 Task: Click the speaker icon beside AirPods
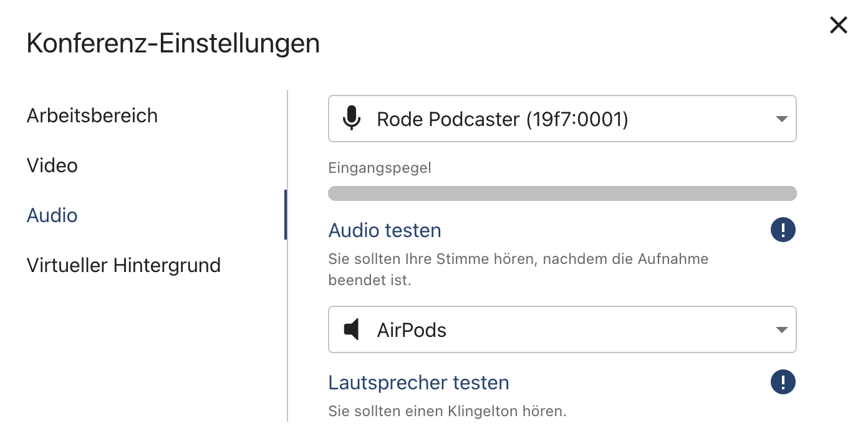352,329
